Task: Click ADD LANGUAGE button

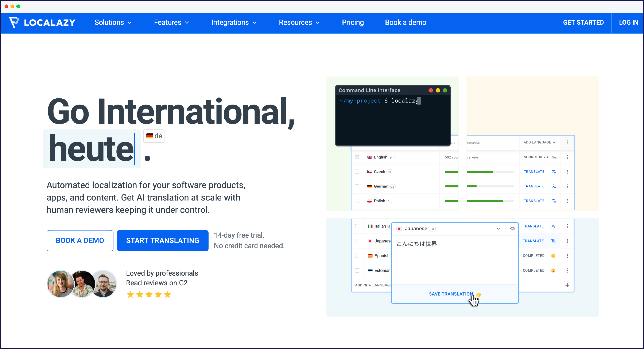Action: [x=540, y=142]
